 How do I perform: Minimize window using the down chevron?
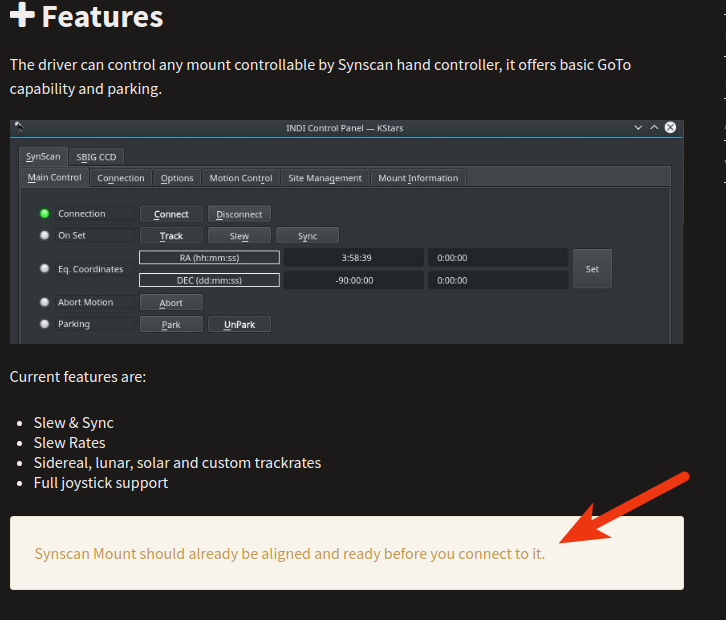pos(639,128)
